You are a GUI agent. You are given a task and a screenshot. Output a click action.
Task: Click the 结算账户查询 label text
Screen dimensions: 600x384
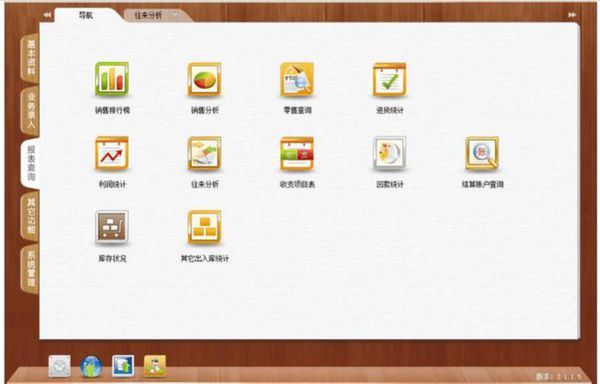click(x=483, y=184)
